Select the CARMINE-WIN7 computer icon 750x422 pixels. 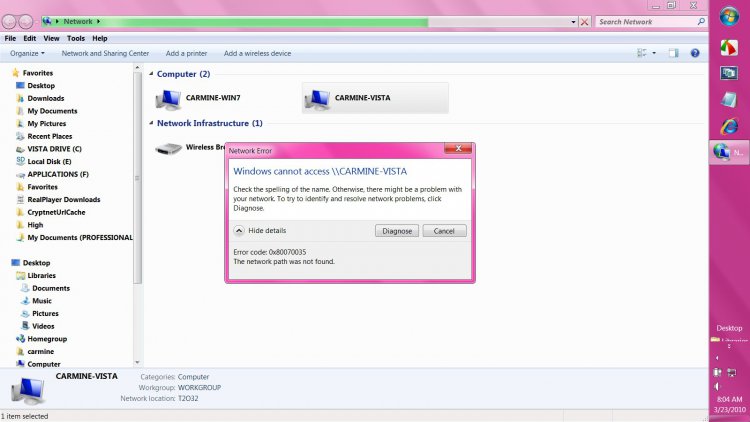point(199,98)
